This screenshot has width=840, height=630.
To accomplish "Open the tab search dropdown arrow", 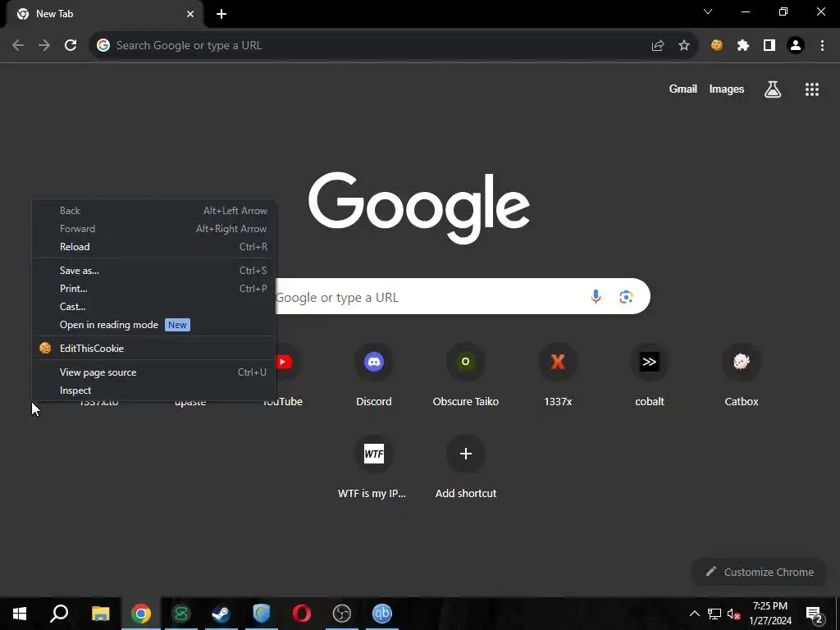I will [x=708, y=11].
